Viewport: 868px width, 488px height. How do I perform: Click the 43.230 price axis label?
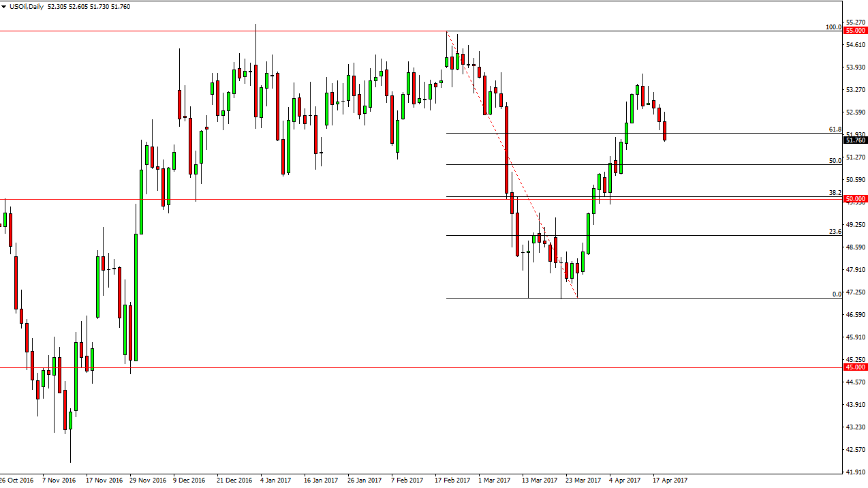coord(856,427)
